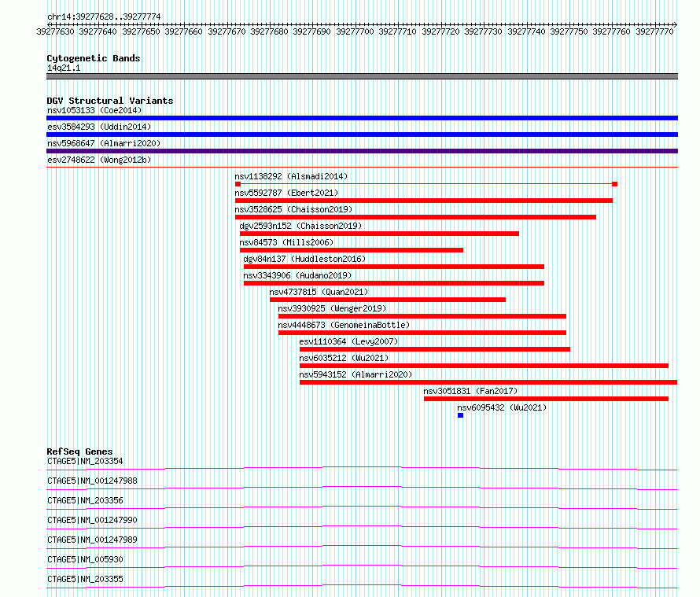
Task: Select the gray 14q21.1 cytogenetic band bar
Action: point(362,76)
